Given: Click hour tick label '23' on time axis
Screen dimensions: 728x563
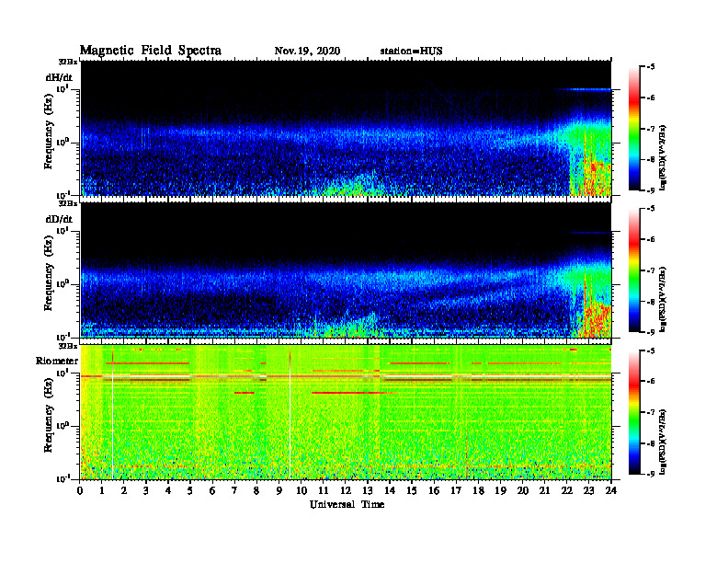Looking at the screenshot, I should point(589,491).
